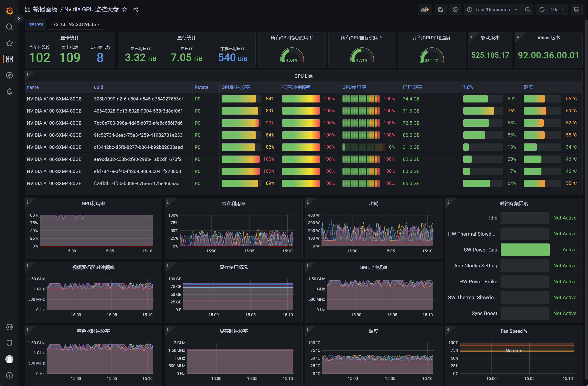Click the 所有GPU核心使用率 40.4% gauge
This screenshot has height=386, width=588.
292,55
